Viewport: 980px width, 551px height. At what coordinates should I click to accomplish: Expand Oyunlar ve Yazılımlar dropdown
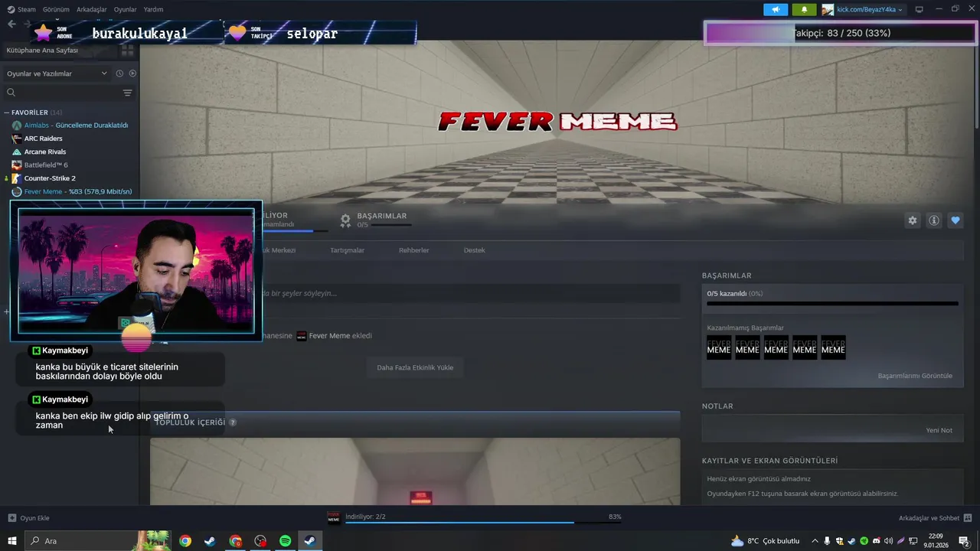57,73
